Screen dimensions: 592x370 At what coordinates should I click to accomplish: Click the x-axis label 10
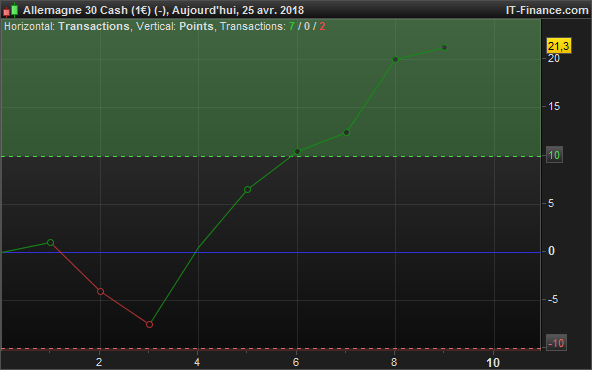[493, 362]
